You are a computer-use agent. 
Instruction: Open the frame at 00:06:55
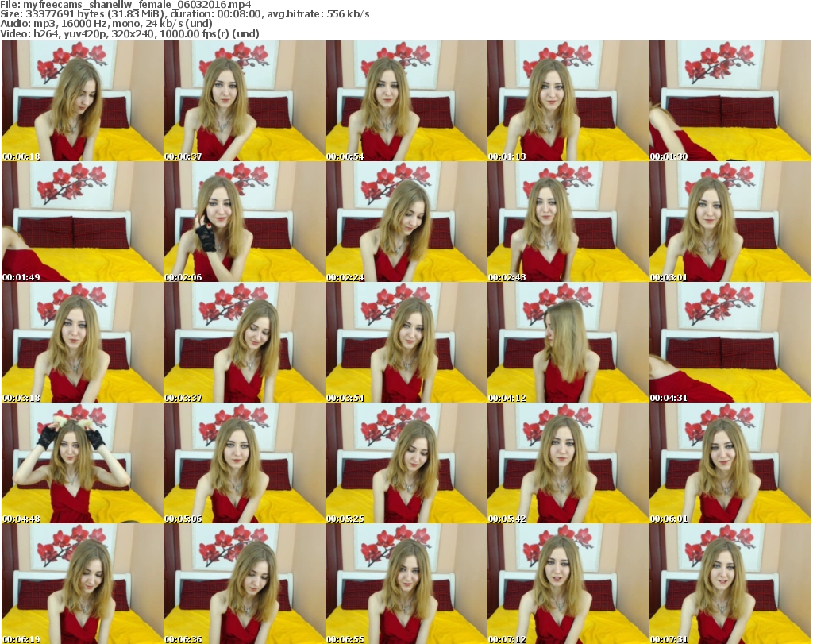click(406, 584)
